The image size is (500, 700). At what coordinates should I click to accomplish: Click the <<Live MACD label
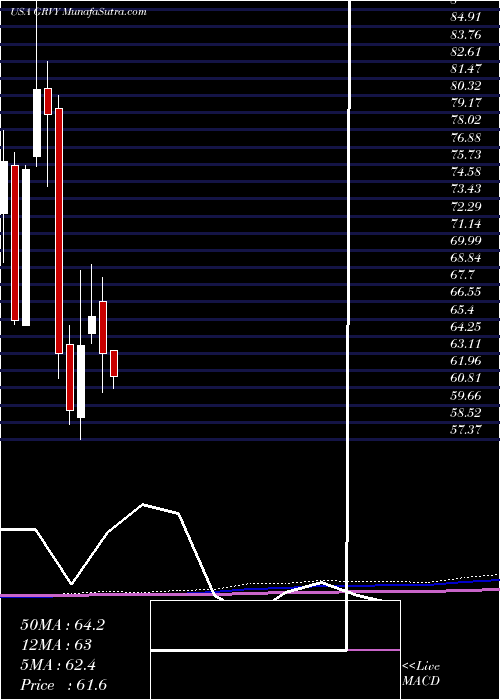point(421,674)
